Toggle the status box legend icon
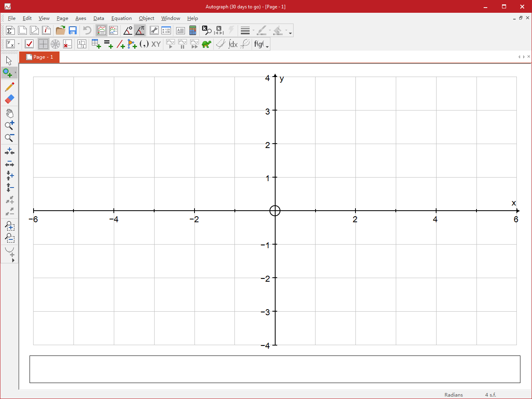Image resolution: width=532 pixels, height=399 pixels. tap(101, 30)
